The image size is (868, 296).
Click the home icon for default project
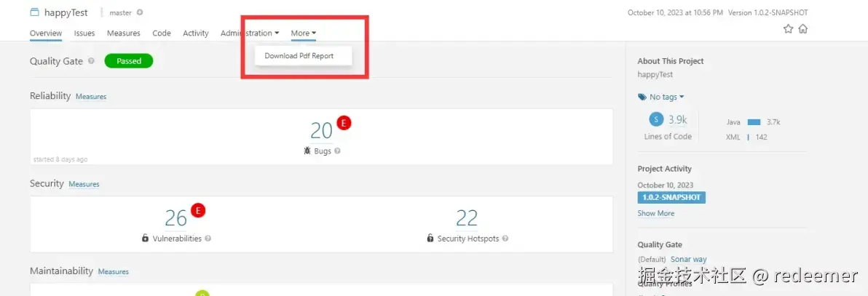pos(802,29)
